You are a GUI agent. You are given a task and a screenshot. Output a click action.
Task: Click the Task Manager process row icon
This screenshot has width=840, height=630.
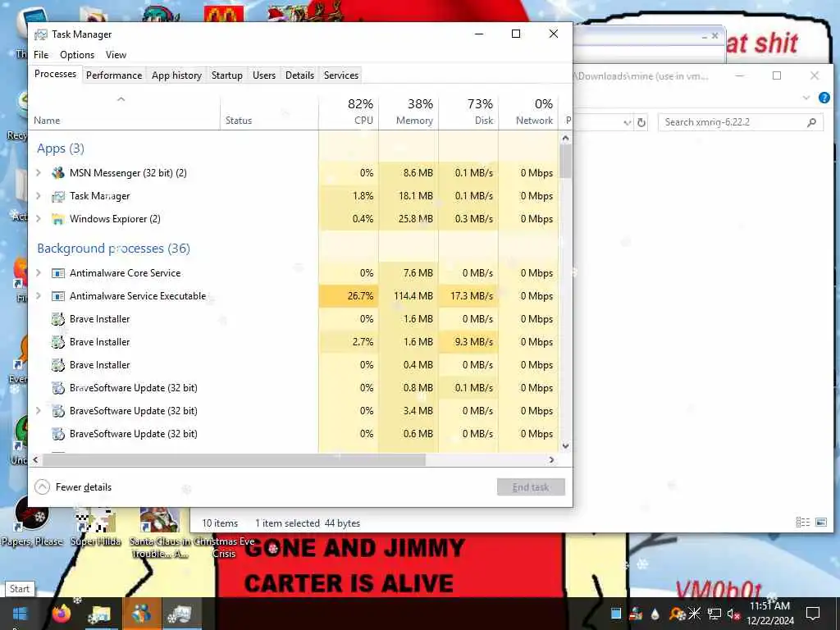pyautogui.click(x=58, y=196)
